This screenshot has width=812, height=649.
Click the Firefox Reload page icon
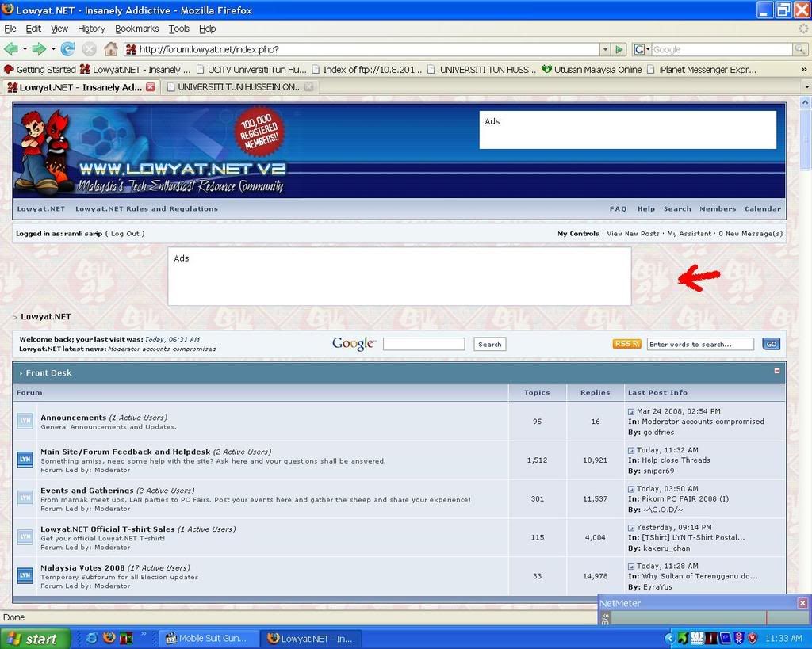[67, 49]
